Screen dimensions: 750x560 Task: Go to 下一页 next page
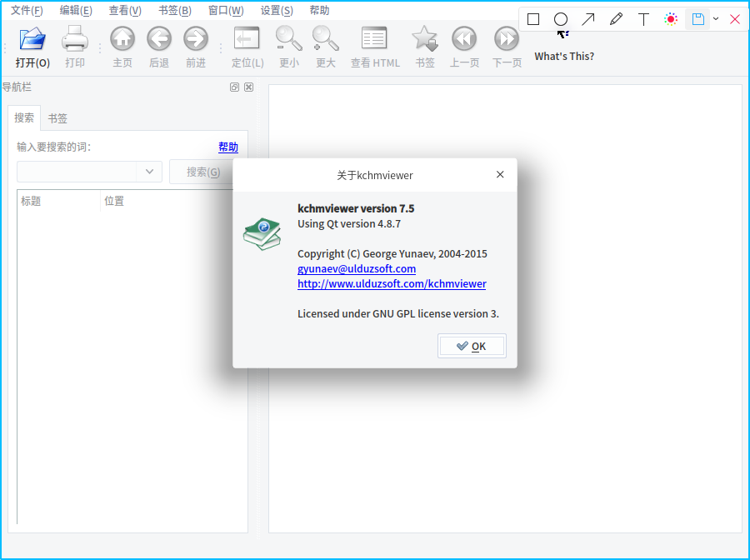(x=507, y=47)
